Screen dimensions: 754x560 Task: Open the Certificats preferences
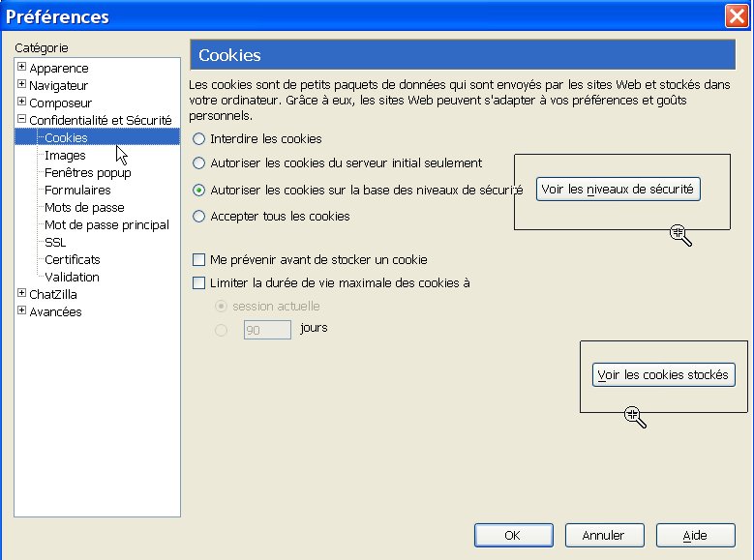73,259
